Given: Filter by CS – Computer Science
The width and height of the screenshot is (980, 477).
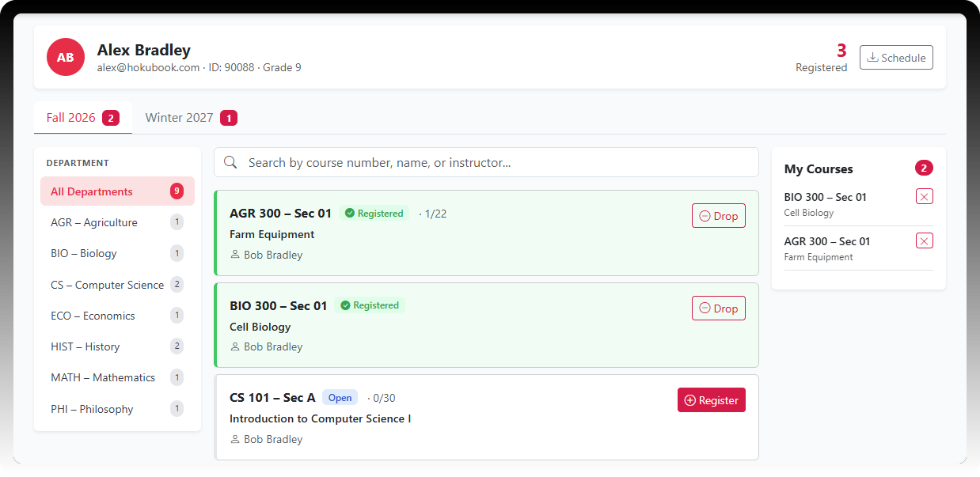Looking at the screenshot, I should [117, 285].
